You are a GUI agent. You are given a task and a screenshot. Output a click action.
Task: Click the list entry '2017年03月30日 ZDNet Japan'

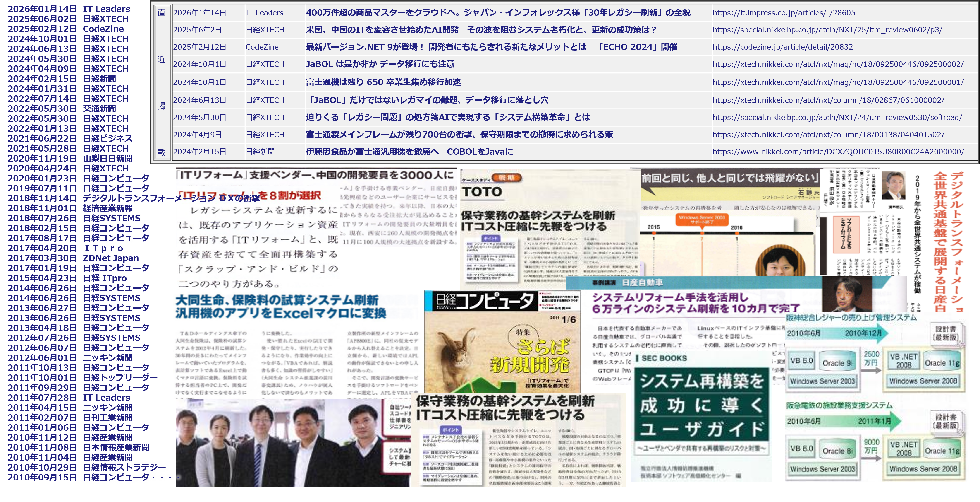point(73,258)
